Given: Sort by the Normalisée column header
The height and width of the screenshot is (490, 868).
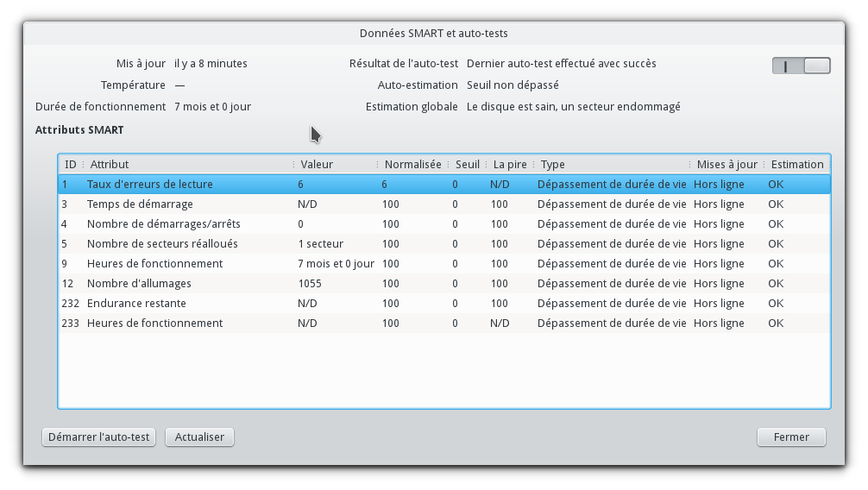Looking at the screenshot, I should (x=413, y=165).
